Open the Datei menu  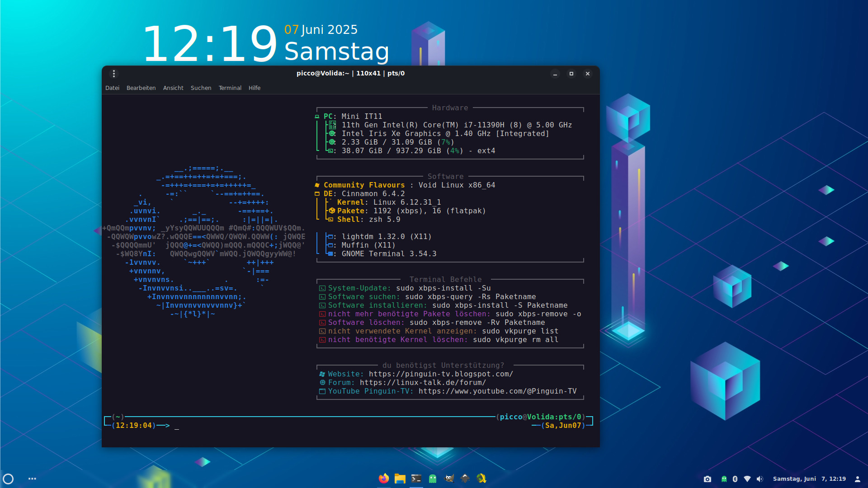[x=112, y=88]
